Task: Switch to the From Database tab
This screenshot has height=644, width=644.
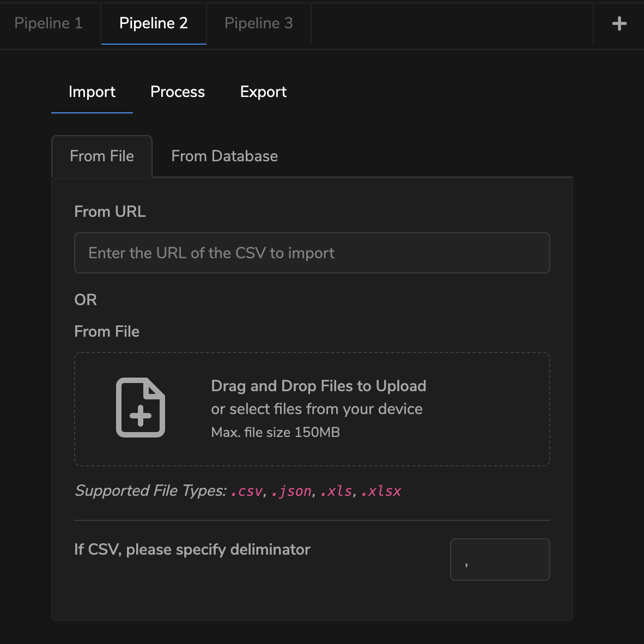Action: [x=224, y=156]
